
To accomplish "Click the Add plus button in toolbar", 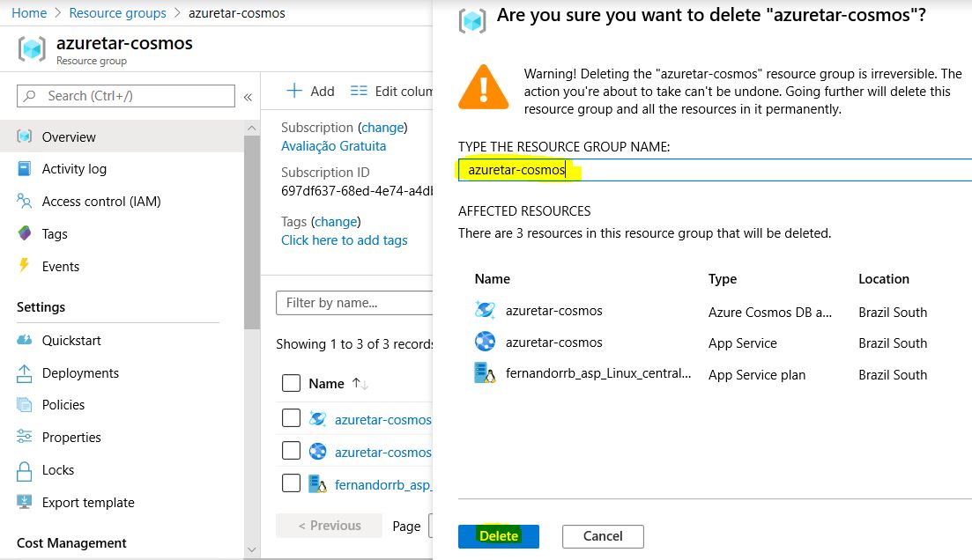I will coord(310,91).
